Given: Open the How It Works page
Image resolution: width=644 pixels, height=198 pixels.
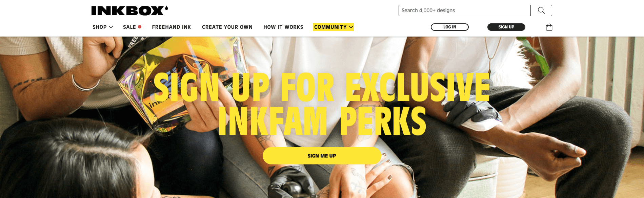Looking at the screenshot, I should [x=283, y=27].
